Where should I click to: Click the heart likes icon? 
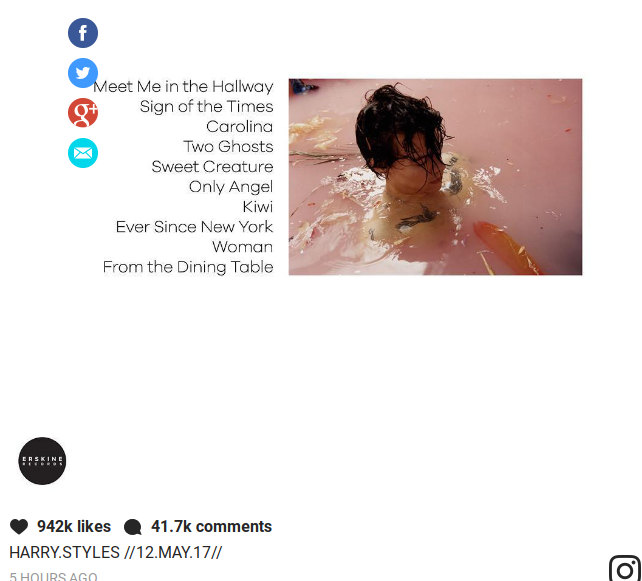pos(19,526)
